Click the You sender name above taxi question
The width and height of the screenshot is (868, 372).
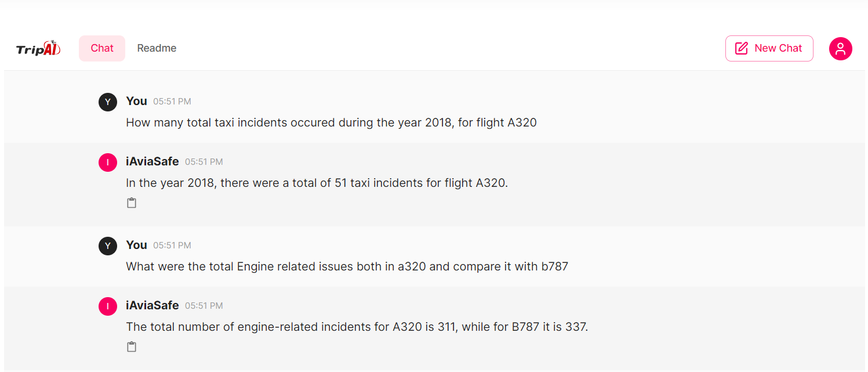click(x=136, y=101)
